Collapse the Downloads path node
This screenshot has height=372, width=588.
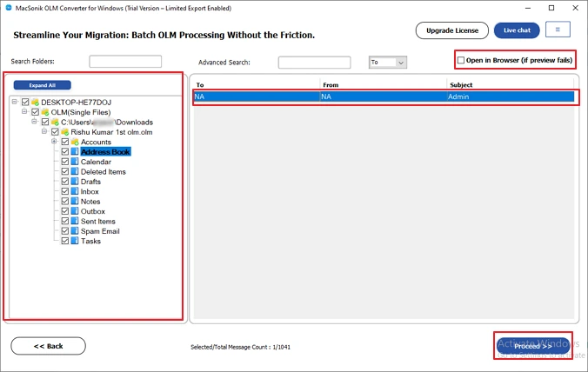34,121
